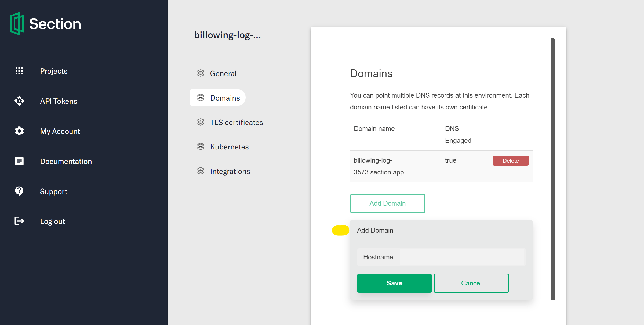Click the stack icon beside Integrations
The width and height of the screenshot is (644, 325).
[x=201, y=171]
